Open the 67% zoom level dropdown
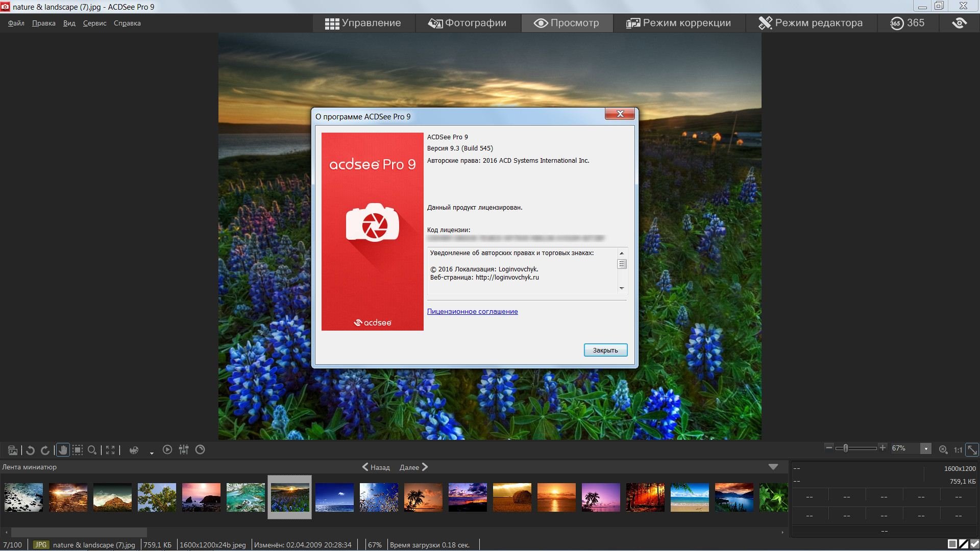 click(926, 448)
